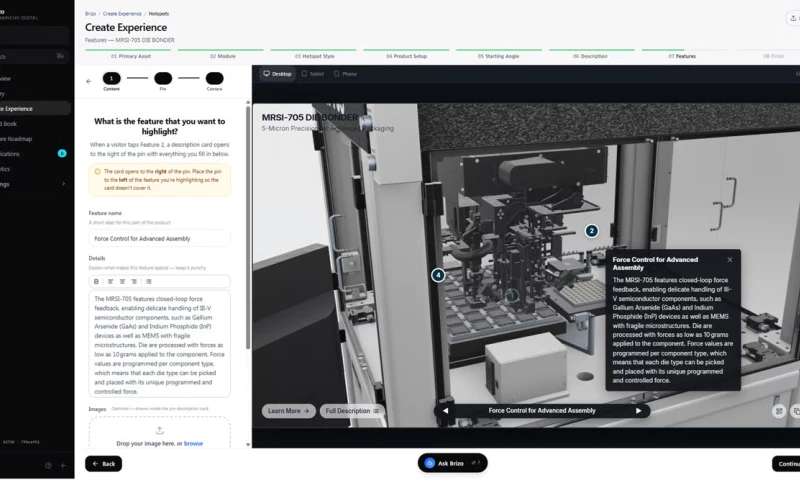Align details text left
This screenshot has height=480, width=800.
[x=110, y=282]
